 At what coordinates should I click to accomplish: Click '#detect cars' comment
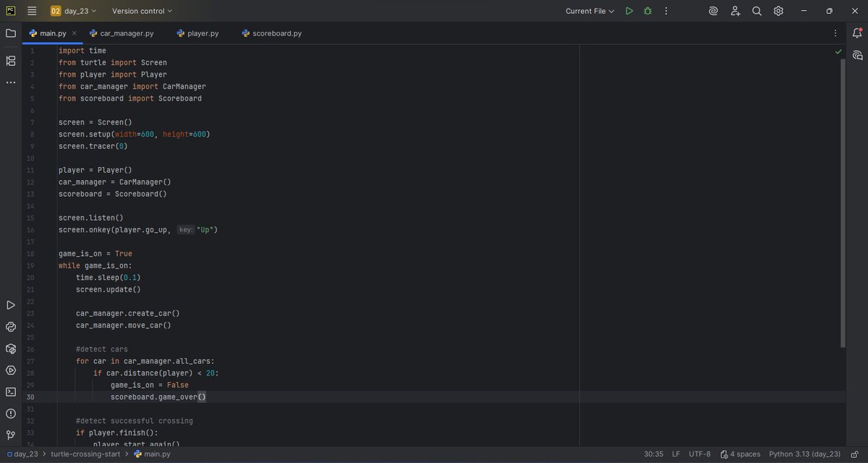tap(102, 349)
